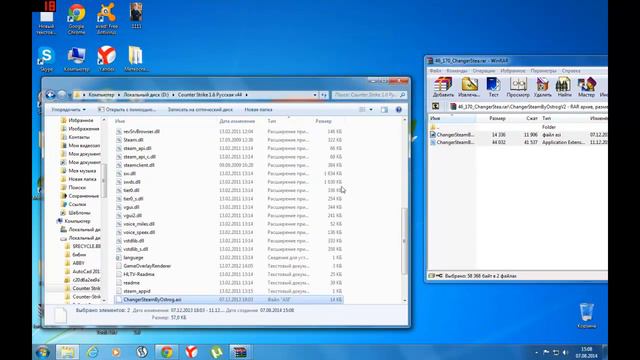
Task: Open the Избранное menu in WinRAR
Action: (513, 71)
